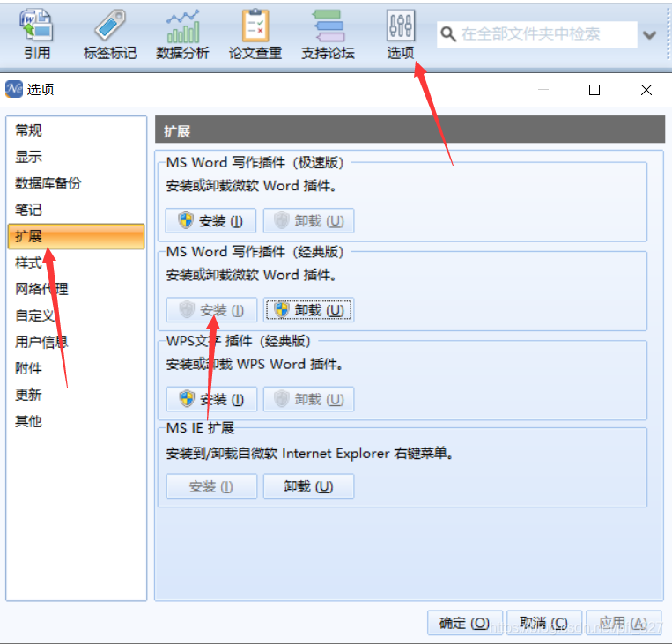The image size is (672, 644).
Task: Click the 应用 (A) apply button
Action: [x=624, y=623]
